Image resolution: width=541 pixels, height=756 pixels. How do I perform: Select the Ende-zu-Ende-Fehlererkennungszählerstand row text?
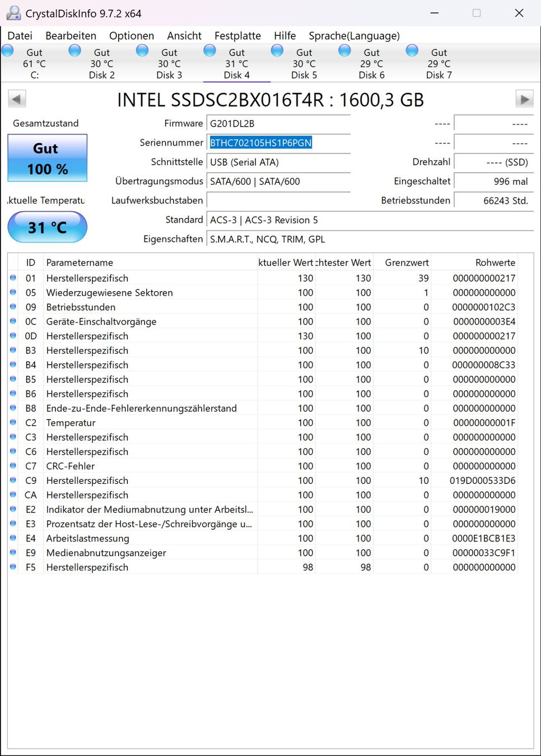point(141,408)
